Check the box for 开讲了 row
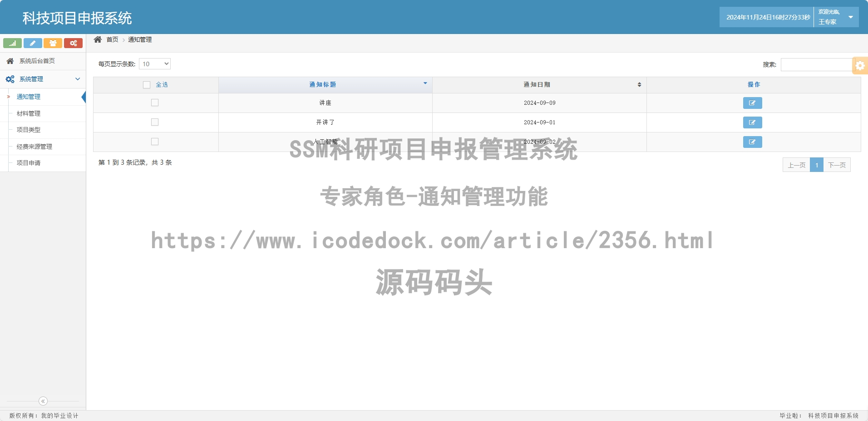 tap(155, 122)
